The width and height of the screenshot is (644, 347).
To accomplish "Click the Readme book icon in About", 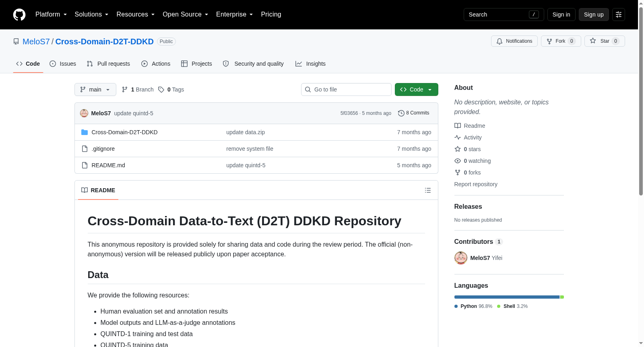I will [458, 126].
